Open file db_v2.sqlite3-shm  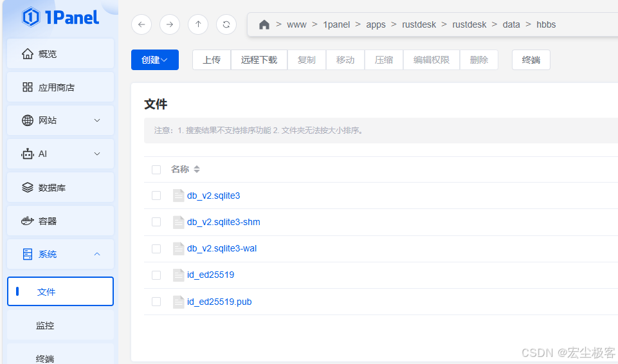tap(224, 222)
